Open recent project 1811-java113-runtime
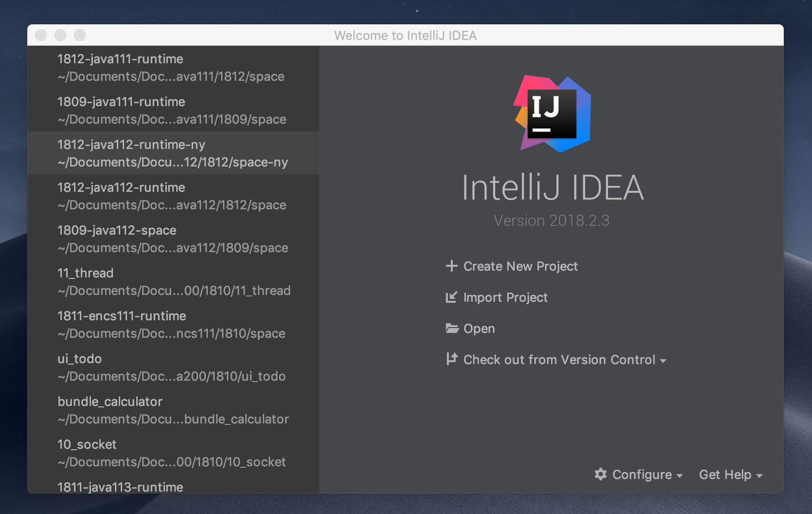812x514 pixels. [x=173, y=485]
